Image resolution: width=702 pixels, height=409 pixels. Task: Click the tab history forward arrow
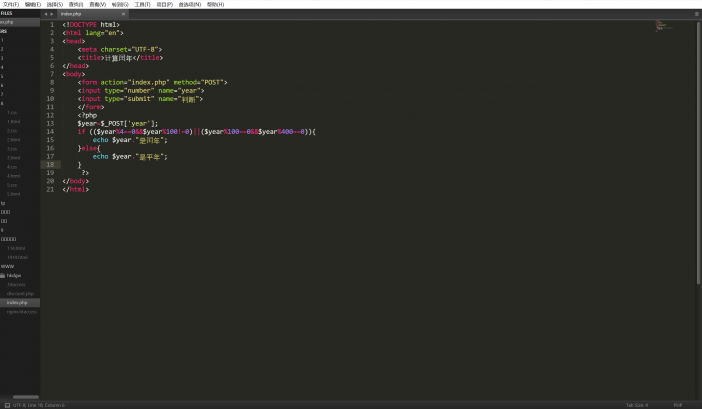52,14
